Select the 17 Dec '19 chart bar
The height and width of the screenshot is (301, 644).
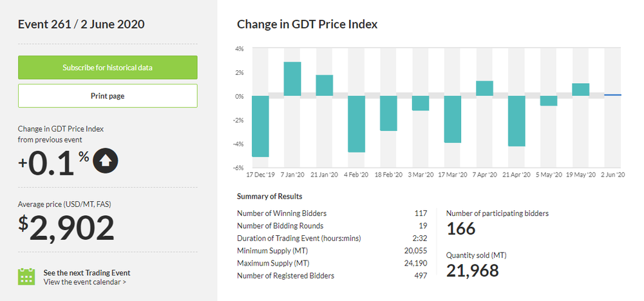pos(260,126)
